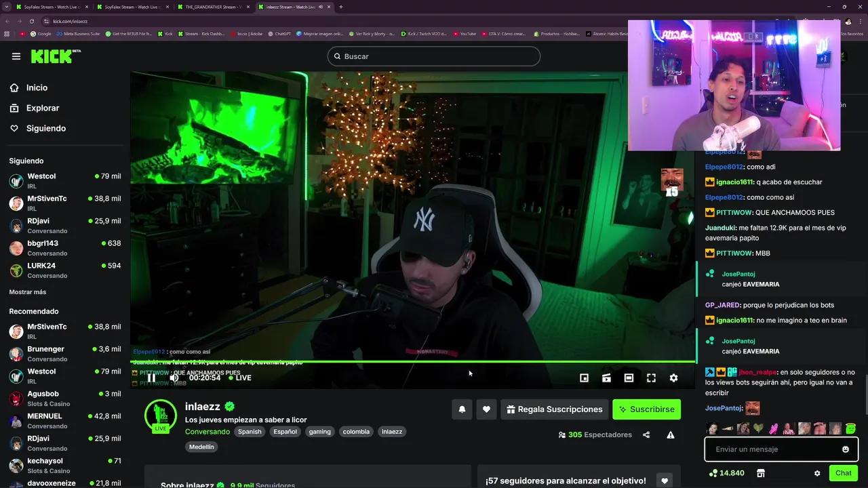Open Agusbob recommended channel
Screen dimensions: 868x488
tap(65, 399)
